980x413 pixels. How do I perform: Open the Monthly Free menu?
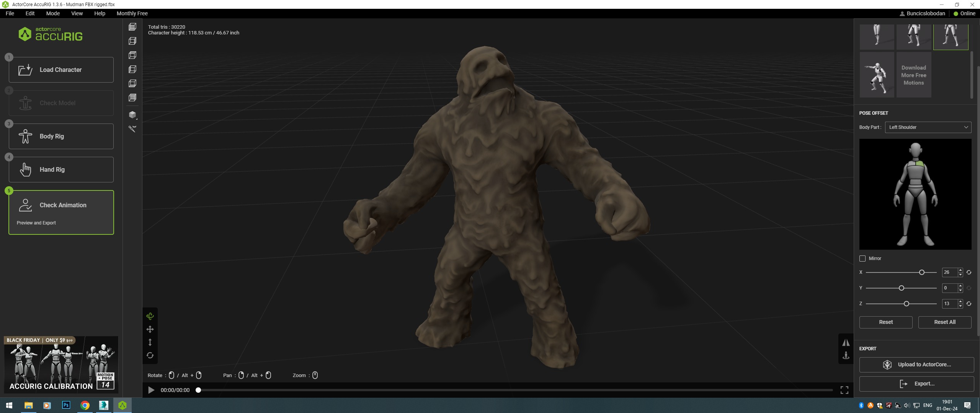coord(132,13)
